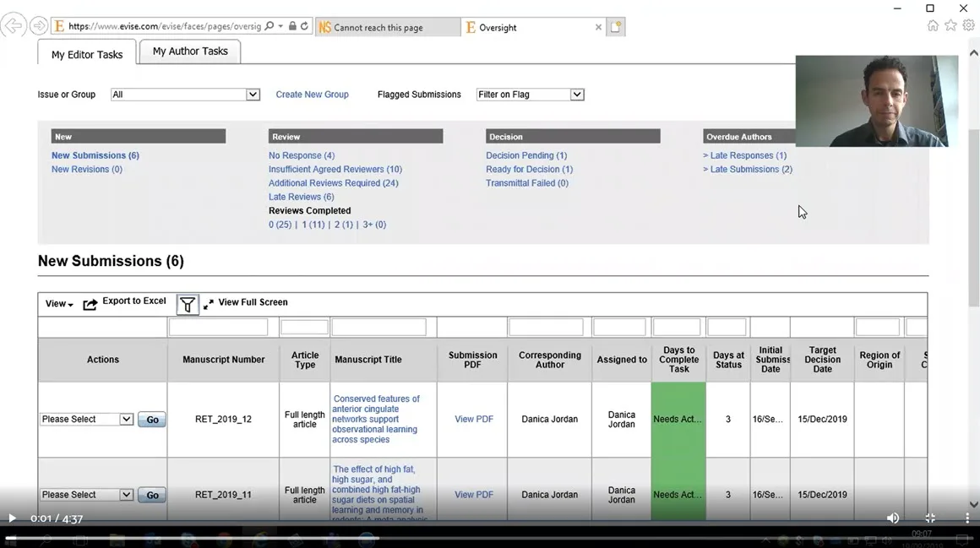Open the address bar dropdown arrow

point(280,25)
